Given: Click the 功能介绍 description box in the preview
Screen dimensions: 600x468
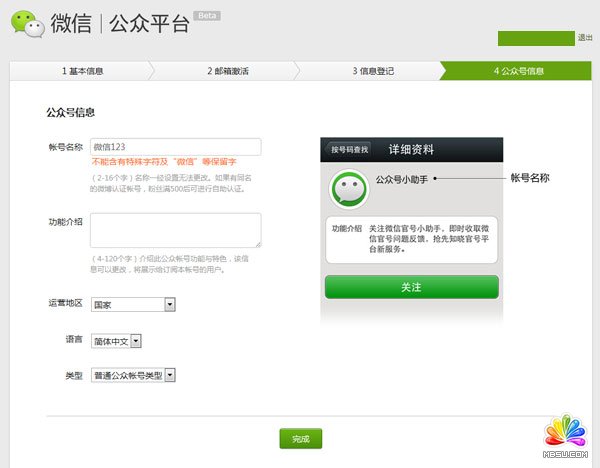Looking at the screenshot, I should point(410,240).
